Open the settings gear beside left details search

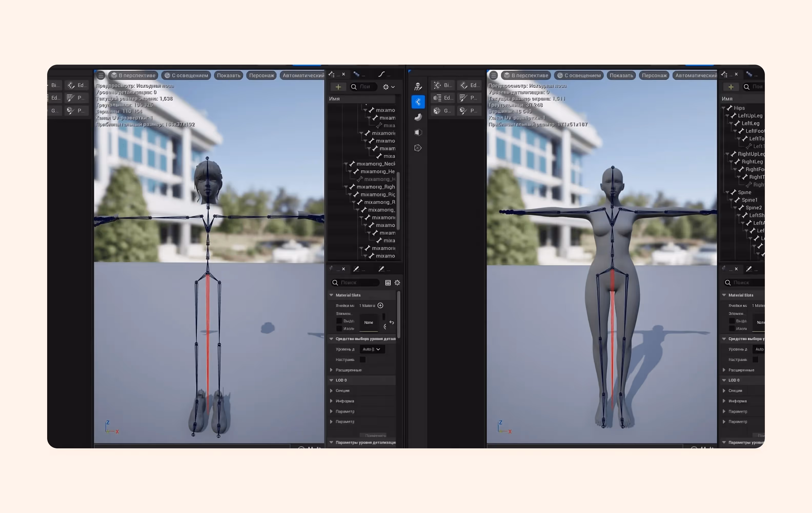pos(397,282)
